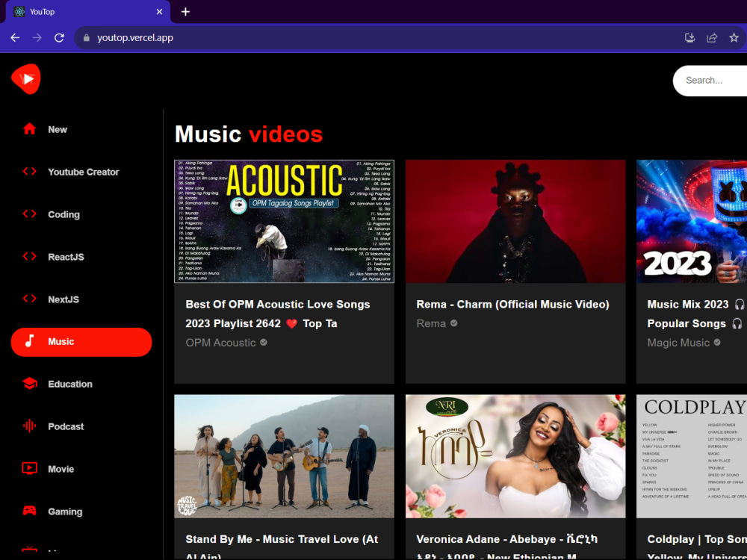Reload the page using the refresh icon
Screen dimensions: 747x560
click(59, 37)
